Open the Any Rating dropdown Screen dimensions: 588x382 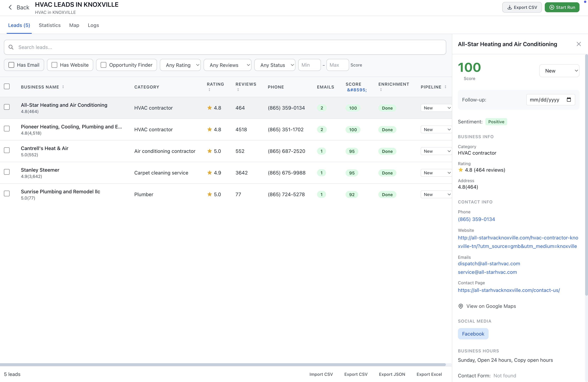click(x=180, y=65)
